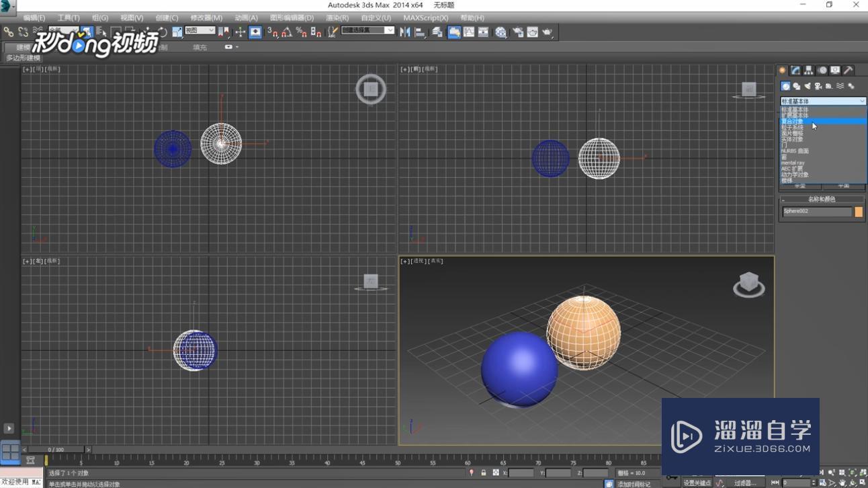Switch to the Motion panel icon
The width and height of the screenshot is (868, 488).
point(821,70)
